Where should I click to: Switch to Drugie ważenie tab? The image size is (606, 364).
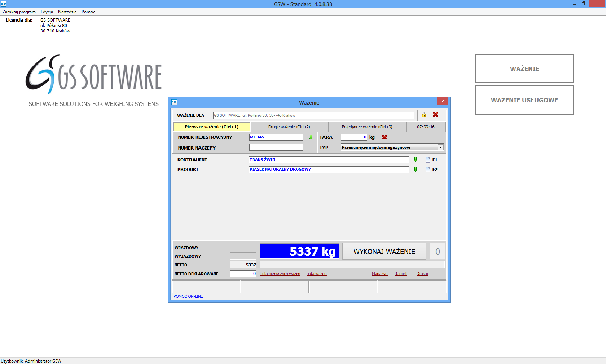point(289,127)
